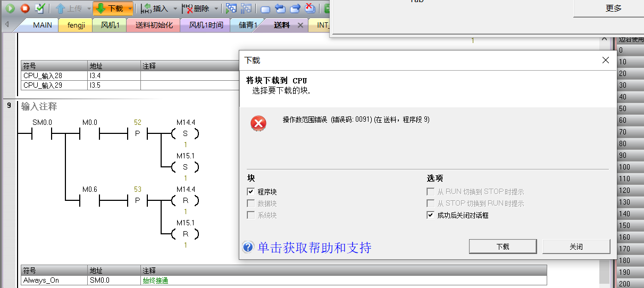The image size is (644, 288).
Task: Click the 更多 button at top right
Action: pyautogui.click(x=613, y=9)
